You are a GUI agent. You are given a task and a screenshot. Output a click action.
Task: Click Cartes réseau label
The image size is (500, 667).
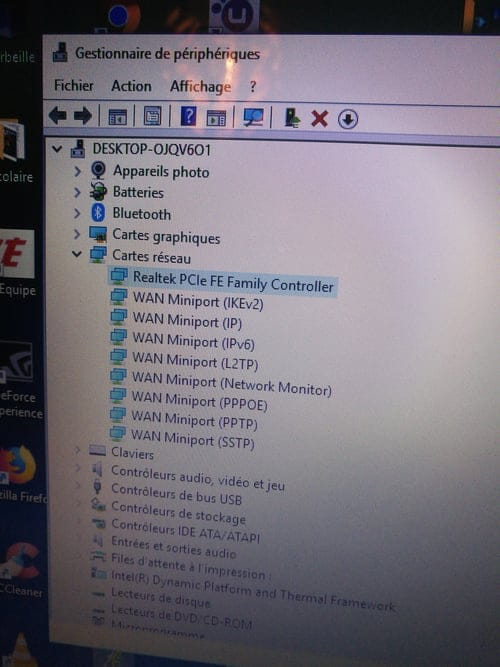click(151, 257)
